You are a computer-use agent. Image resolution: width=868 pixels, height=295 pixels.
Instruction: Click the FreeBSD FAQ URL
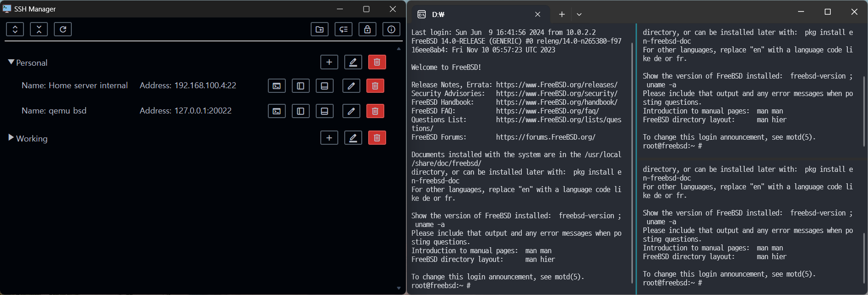(x=548, y=111)
